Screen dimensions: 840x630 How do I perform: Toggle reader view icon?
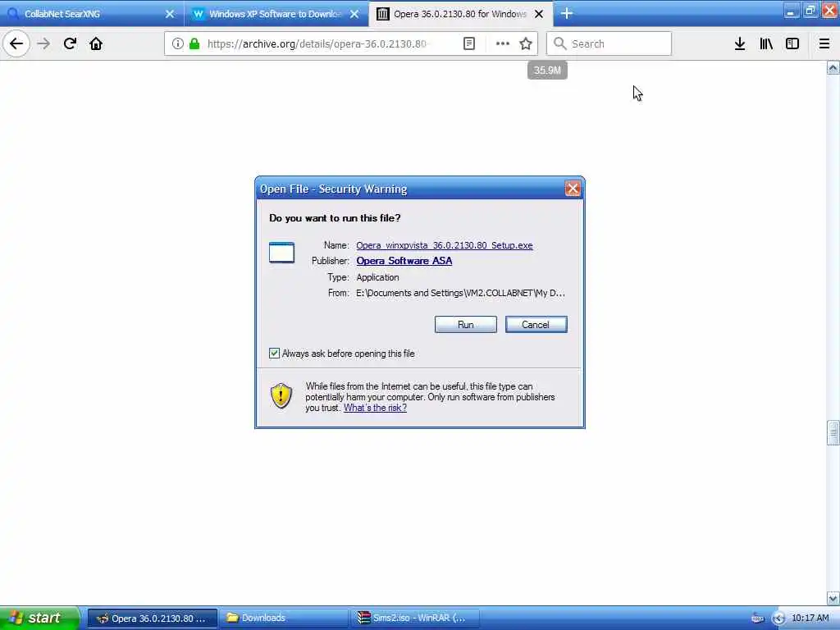click(468, 44)
